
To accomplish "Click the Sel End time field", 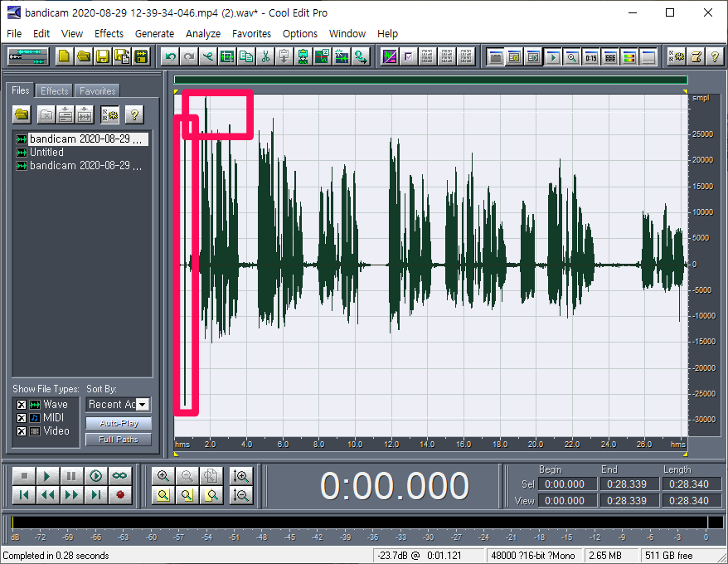I will pyautogui.click(x=629, y=484).
